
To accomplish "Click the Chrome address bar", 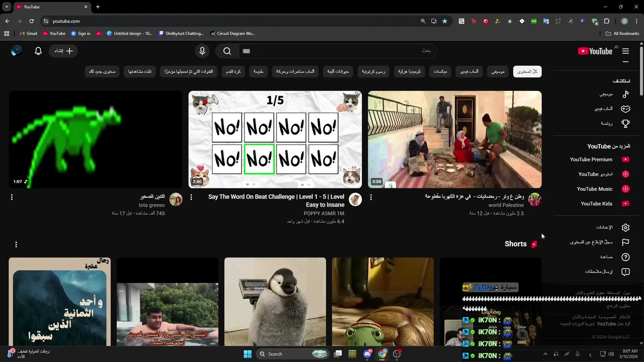I will coord(231,21).
